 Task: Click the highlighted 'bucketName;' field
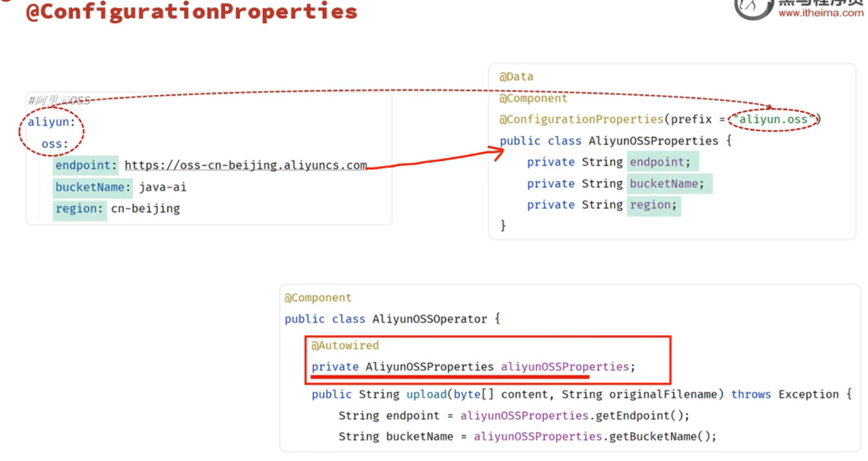pyautogui.click(x=670, y=184)
